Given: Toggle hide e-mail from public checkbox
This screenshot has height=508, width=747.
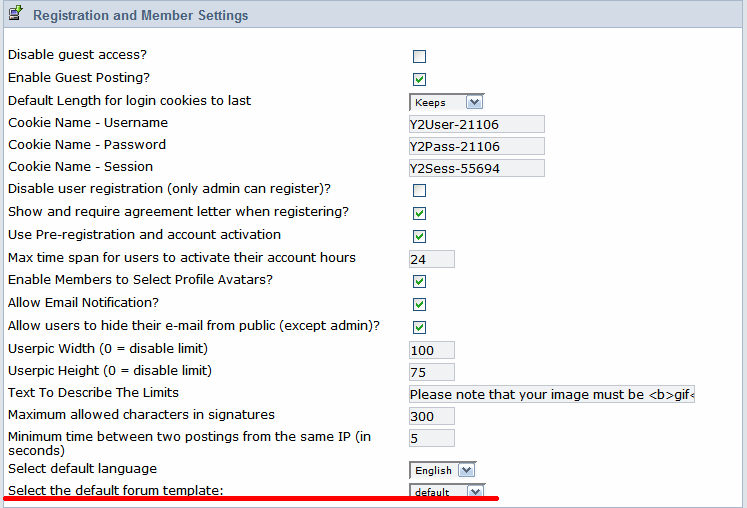Looking at the screenshot, I should tap(419, 327).
